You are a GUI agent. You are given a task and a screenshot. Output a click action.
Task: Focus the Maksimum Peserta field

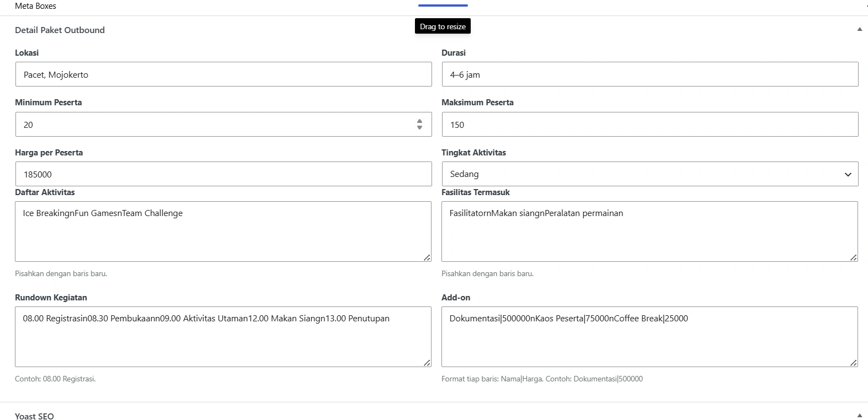[650, 125]
